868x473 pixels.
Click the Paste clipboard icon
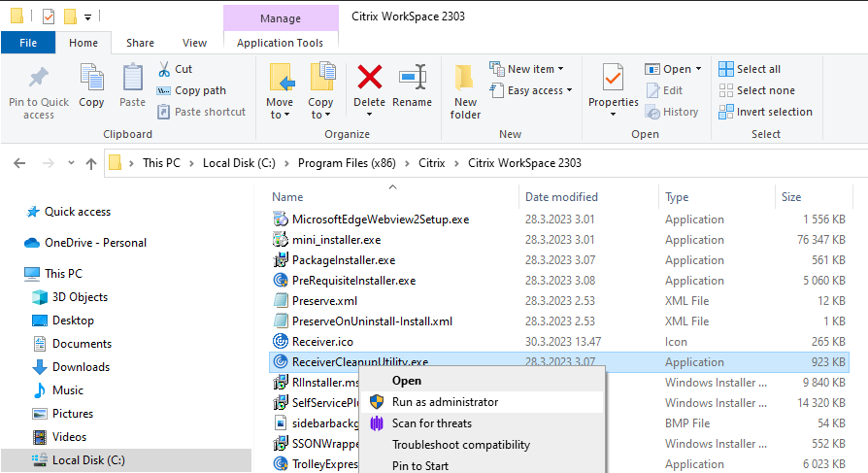click(x=132, y=77)
